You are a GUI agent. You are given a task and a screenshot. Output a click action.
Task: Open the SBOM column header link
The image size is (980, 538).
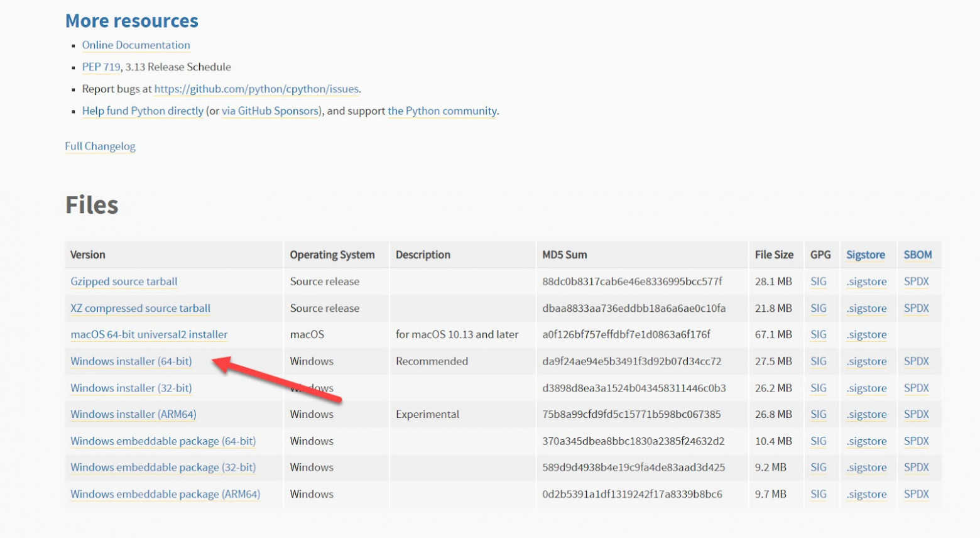pyautogui.click(x=917, y=255)
